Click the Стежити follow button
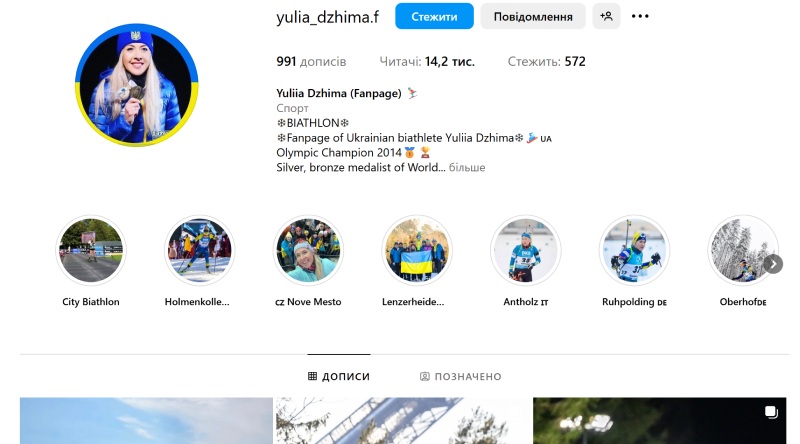The height and width of the screenshot is (444, 800). [x=434, y=16]
